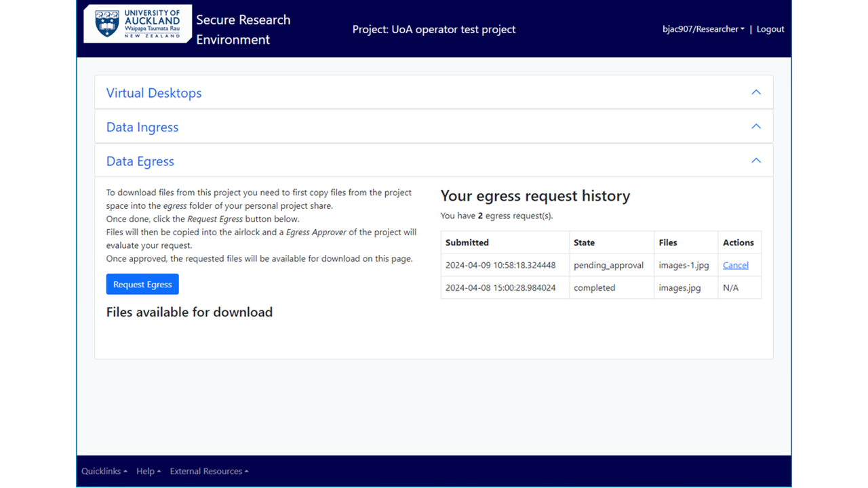Viewport: 868px width, 488px height.
Task: Click the Request Egress button
Action: point(142,284)
